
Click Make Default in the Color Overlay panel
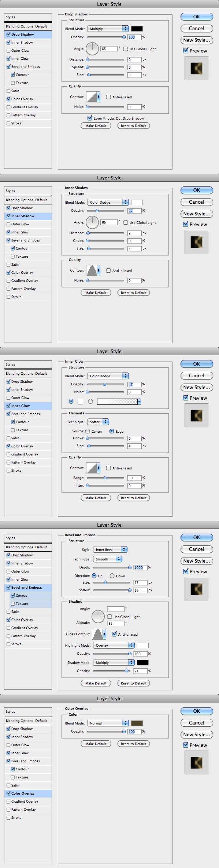[x=96, y=744]
